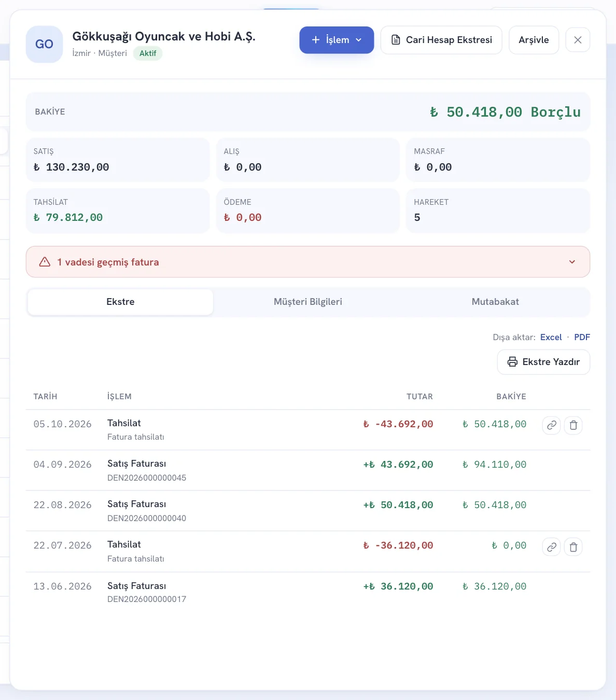616x700 pixels.
Task: Click the GO customer avatar
Action: point(45,45)
